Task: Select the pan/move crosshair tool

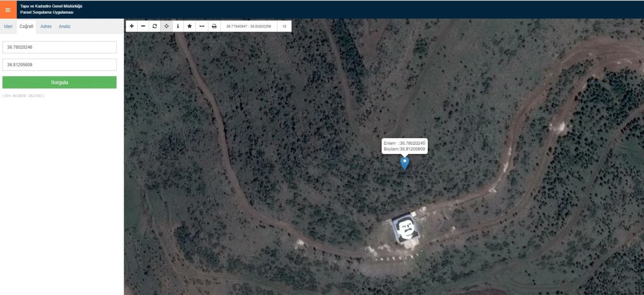Action: (x=166, y=26)
